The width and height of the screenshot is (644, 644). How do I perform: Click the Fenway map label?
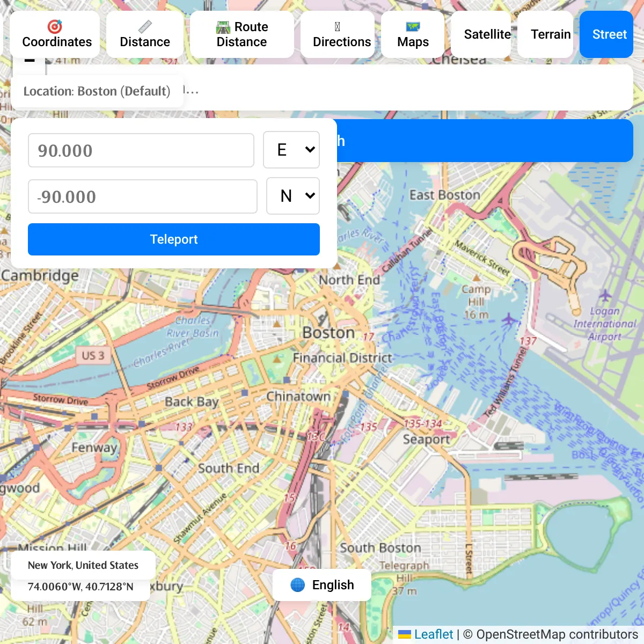click(94, 448)
